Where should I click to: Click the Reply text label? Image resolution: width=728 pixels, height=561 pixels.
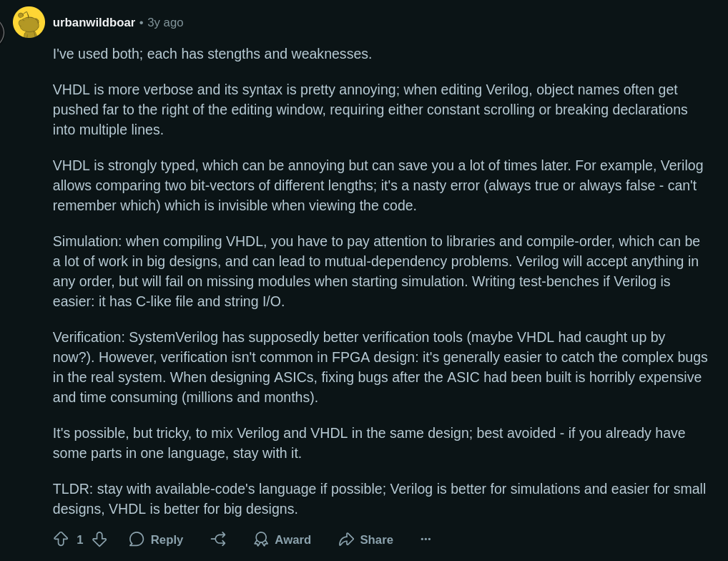click(x=167, y=540)
